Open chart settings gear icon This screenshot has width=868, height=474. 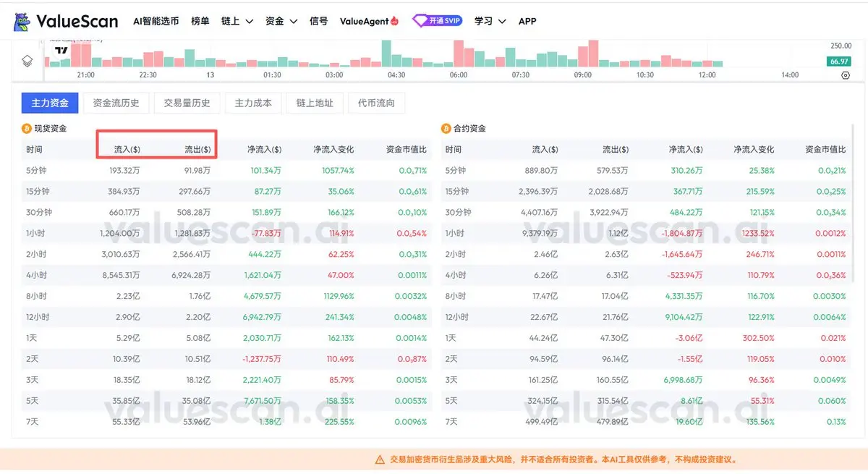tap(846, 75)
